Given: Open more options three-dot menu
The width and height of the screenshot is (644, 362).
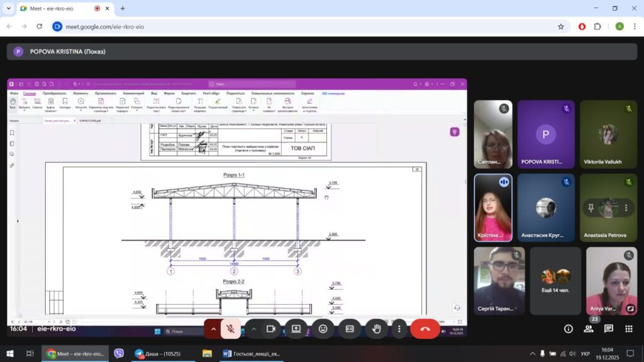Looking at the screenshot, I should tap(399, 329).
